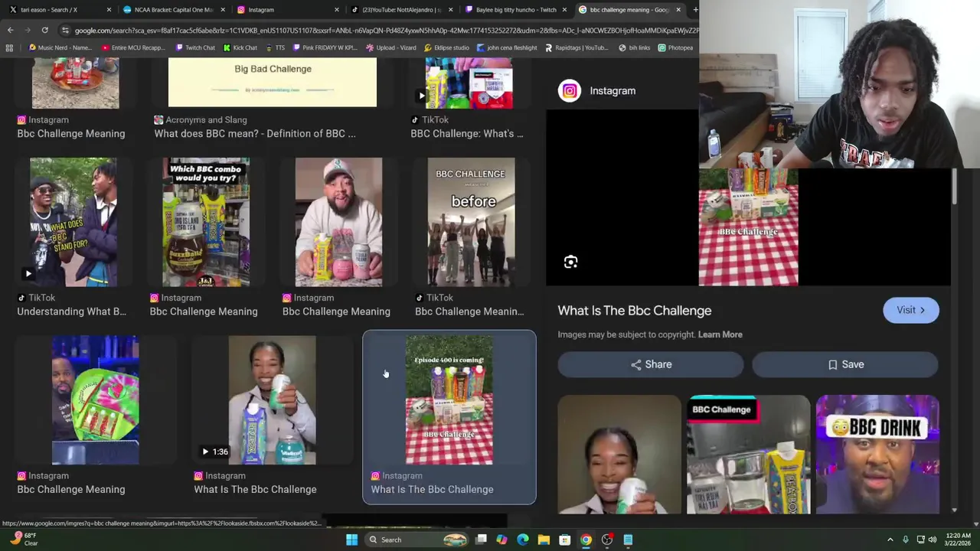Show hidden system tray icons
The height and width of the screenshot is (551, 980).
[x=890, y=540]
